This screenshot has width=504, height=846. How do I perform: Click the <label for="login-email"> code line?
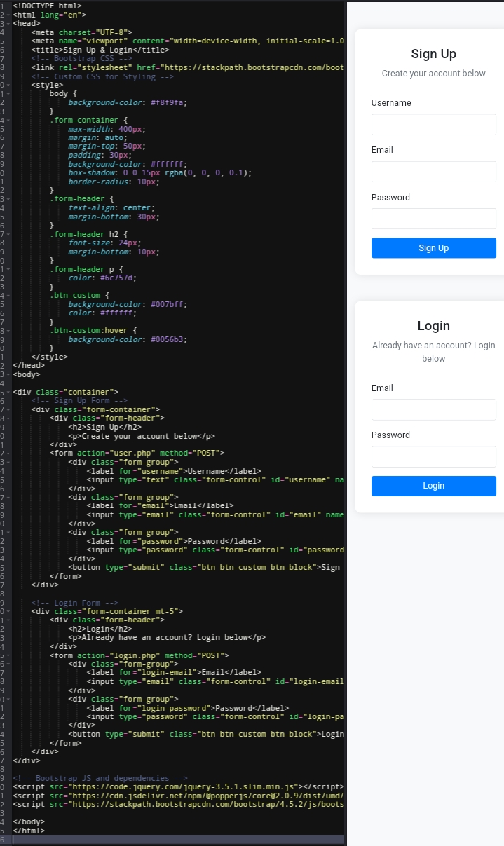174,673
